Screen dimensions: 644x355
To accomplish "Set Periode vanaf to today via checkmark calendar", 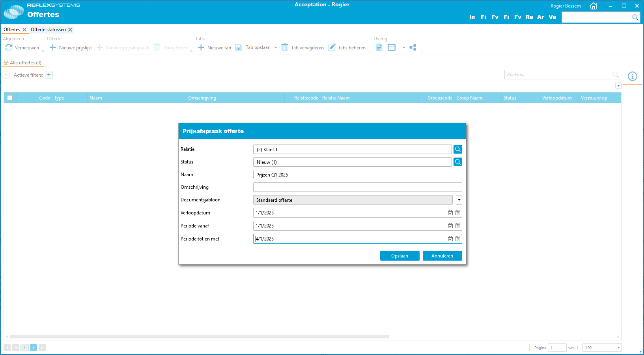I will [x=450, y=226].
